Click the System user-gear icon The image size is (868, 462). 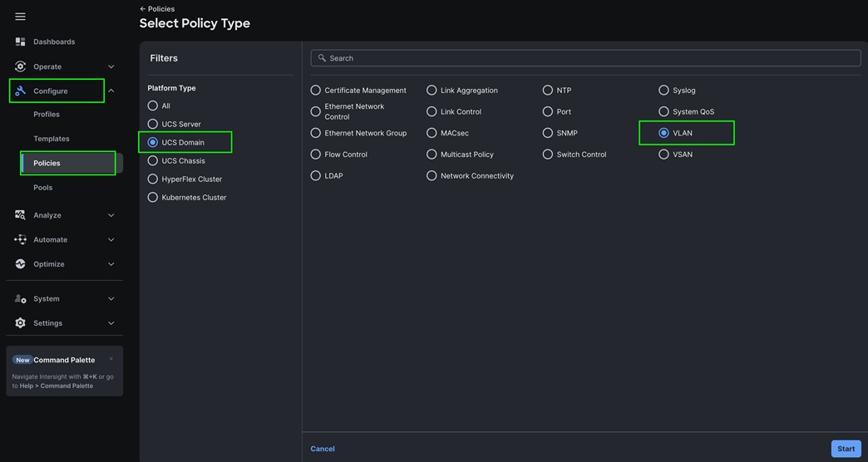tap(21, 299)
